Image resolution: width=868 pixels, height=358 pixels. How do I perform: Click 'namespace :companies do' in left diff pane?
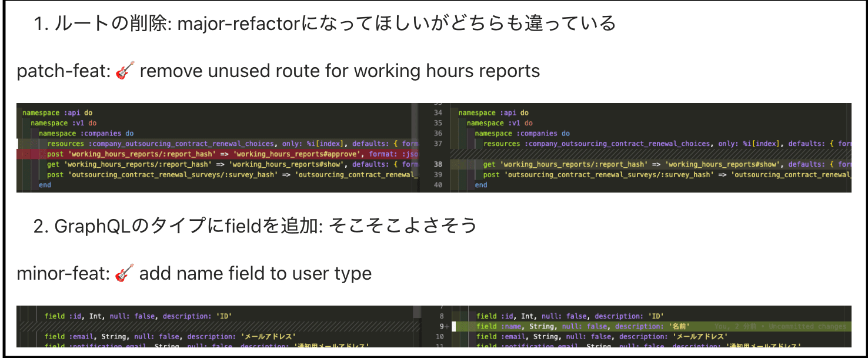pos(86,134)
